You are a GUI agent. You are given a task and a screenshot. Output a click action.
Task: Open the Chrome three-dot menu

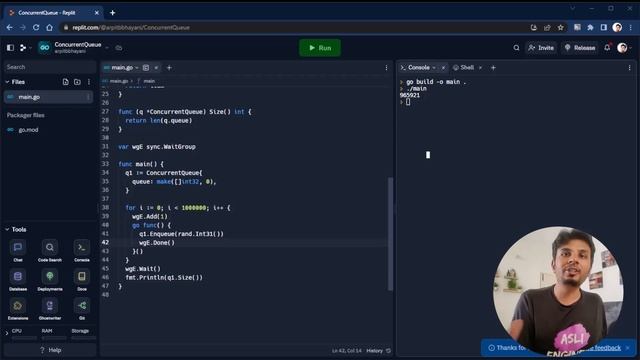click(631, 27)
